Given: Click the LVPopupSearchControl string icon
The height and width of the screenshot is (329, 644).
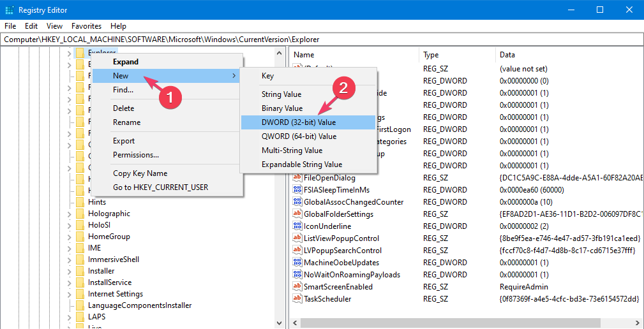Looking at the screenshot, I should pos(297,250).
